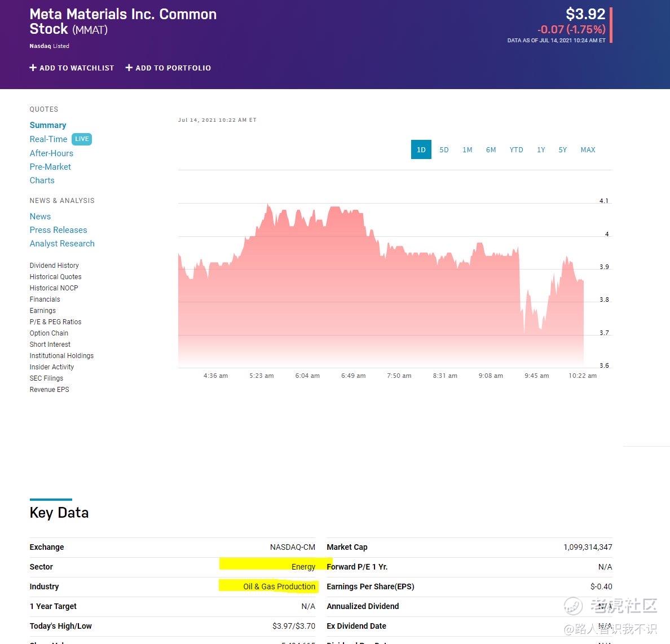Open the Earnings sidebar link

43,311
